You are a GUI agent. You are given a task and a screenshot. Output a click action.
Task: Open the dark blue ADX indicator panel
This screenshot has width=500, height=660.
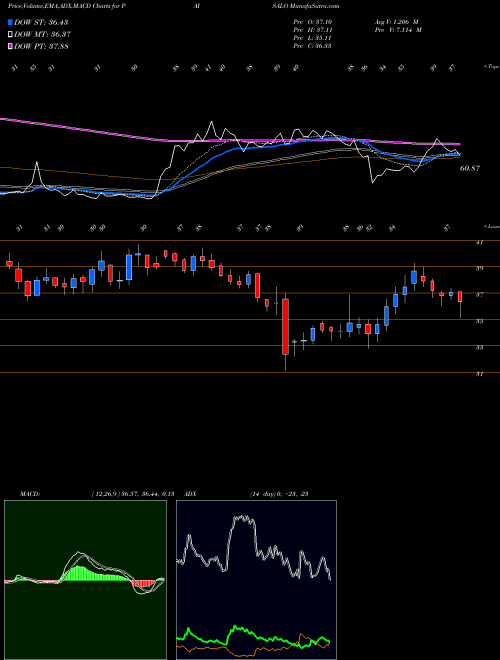pos(256,580)
